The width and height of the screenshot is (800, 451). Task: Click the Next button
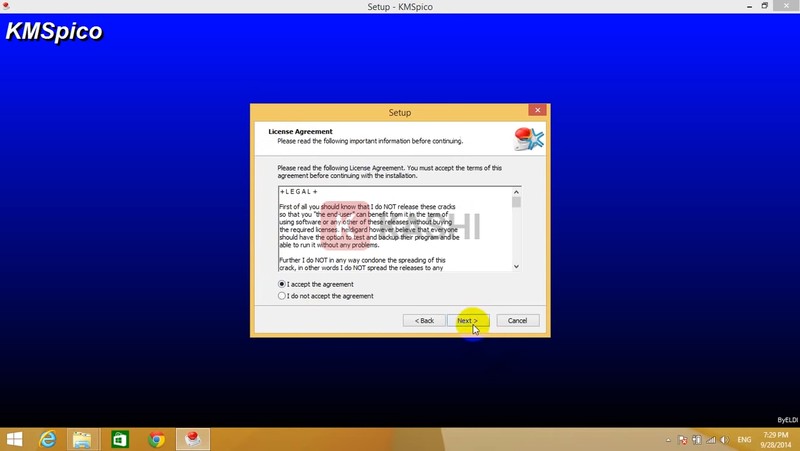(468, 320)
